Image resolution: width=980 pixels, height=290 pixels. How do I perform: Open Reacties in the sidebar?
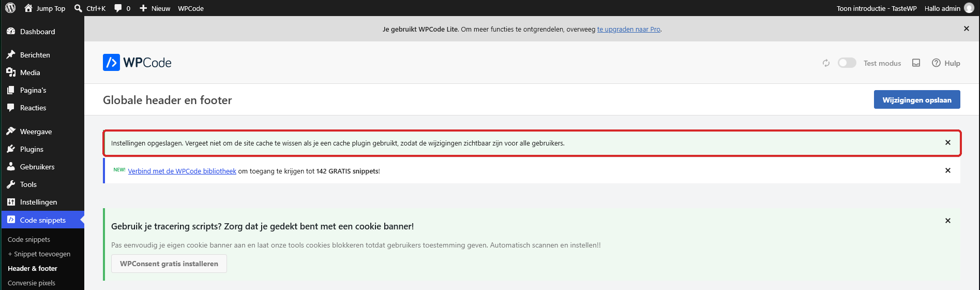tap(42, 108)
